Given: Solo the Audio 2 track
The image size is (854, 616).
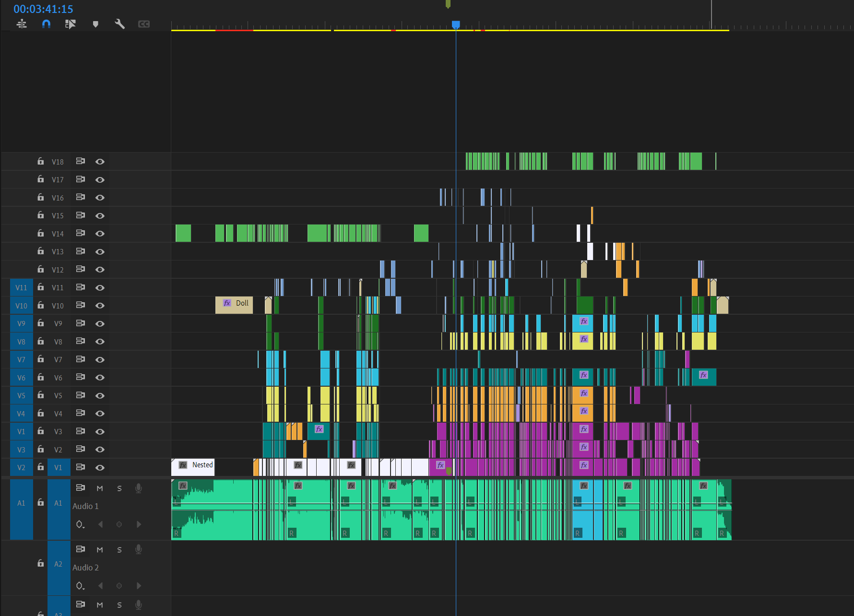Looking at the screenshot, I should coord(119,550).
